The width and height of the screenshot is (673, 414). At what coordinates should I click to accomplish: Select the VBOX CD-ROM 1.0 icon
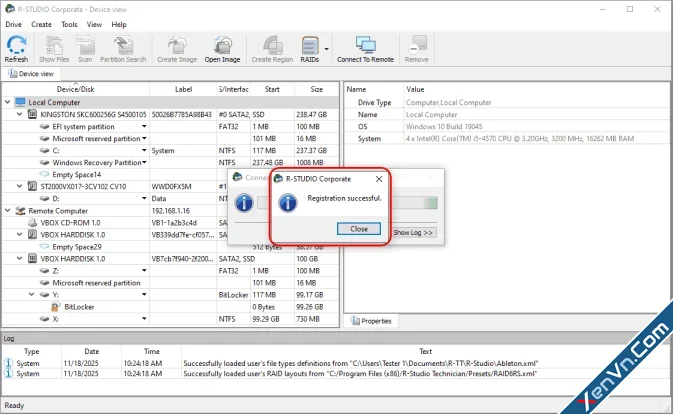pos(32,222)
